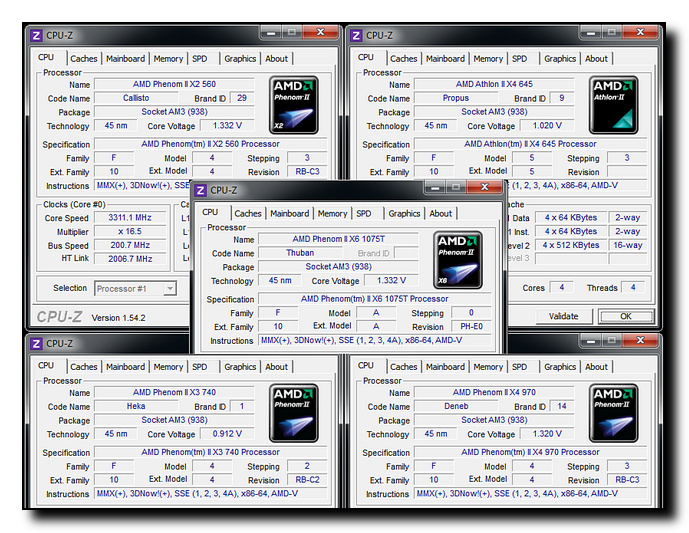Screen dimensions: 689x533
Task: Click the AMD Phenom II X2 logo
Action: pos(294,105)
